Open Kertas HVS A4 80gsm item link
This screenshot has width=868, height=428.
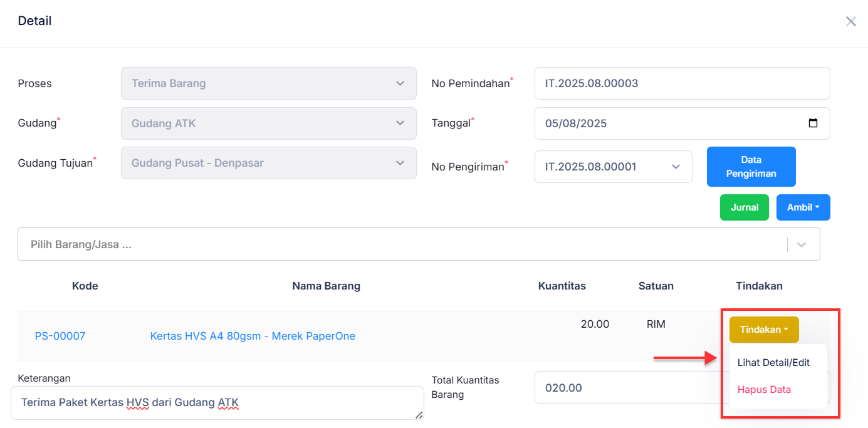pyautogui.click(x=253, y=337)
